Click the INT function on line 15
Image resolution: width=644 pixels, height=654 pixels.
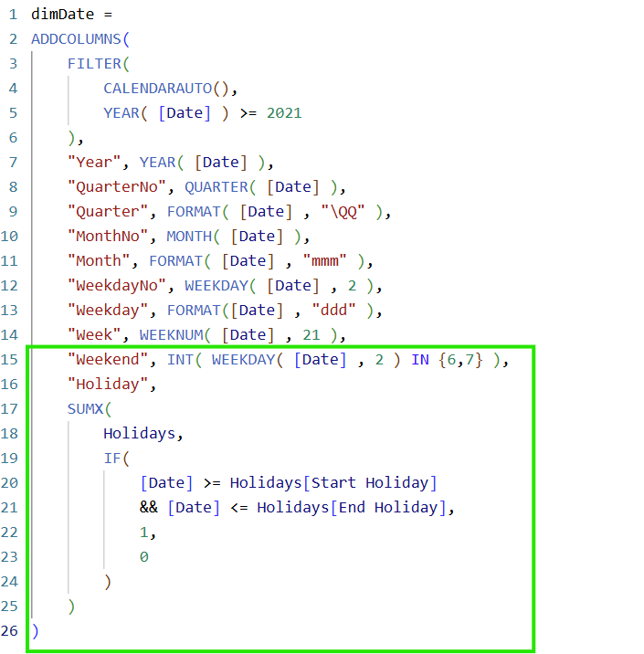click(x=180, y=360)
